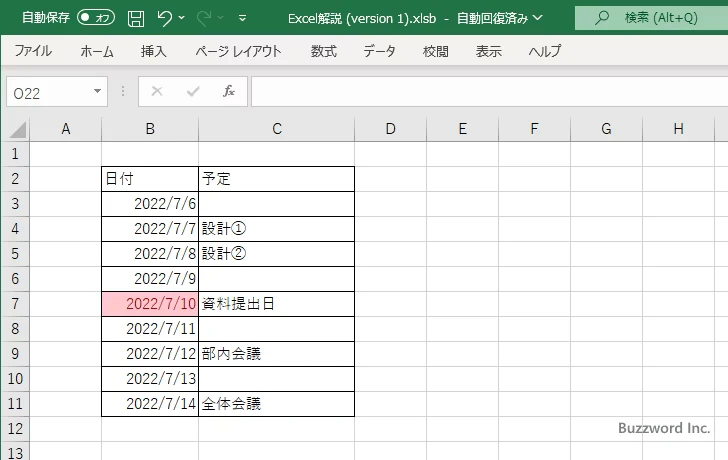
Task: Select the cell containing 2022/7/12
Action: point(150,354)
